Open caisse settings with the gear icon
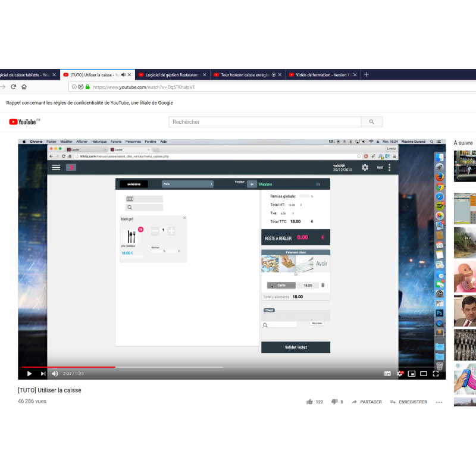The height and width of the screenshot is (476, 476). pyautogui.click(x=365, y=167)
